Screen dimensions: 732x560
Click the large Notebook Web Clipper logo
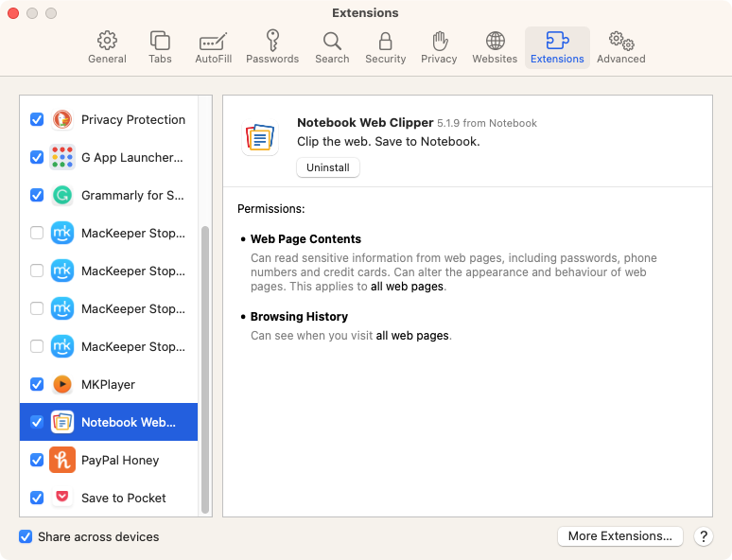pyautogui.click(x=260, y=137)
